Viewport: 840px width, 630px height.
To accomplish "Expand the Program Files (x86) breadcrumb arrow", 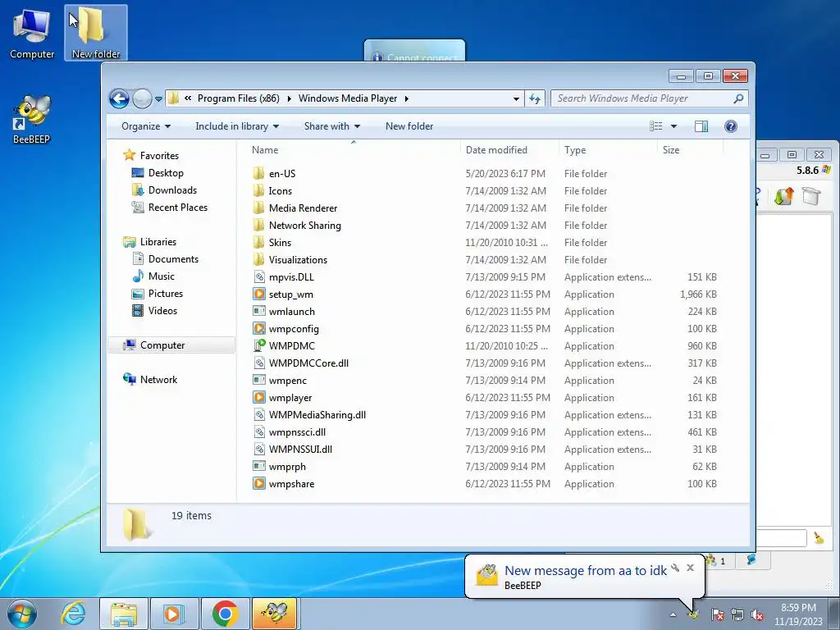I will (290, 98).
